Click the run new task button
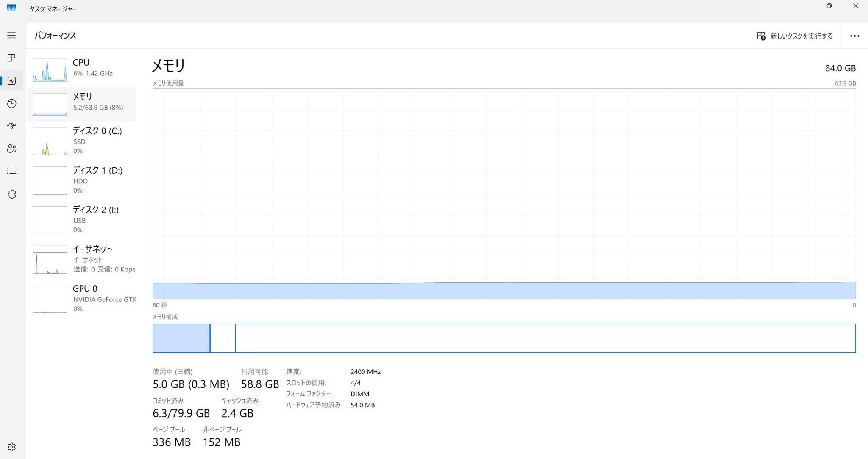868x459 pixels. [795, 36]
